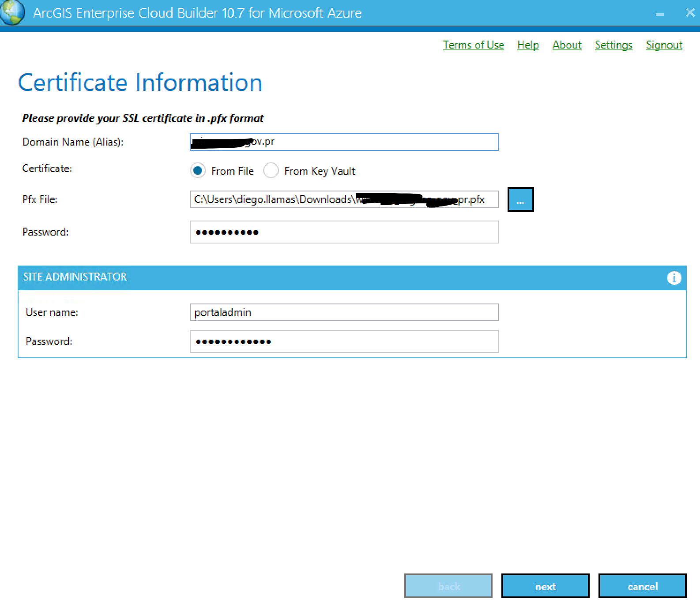The height and width of the screenshot is (607, 700).
Task: Focus the Pfx File path field
Action: (x=344, y=199)
